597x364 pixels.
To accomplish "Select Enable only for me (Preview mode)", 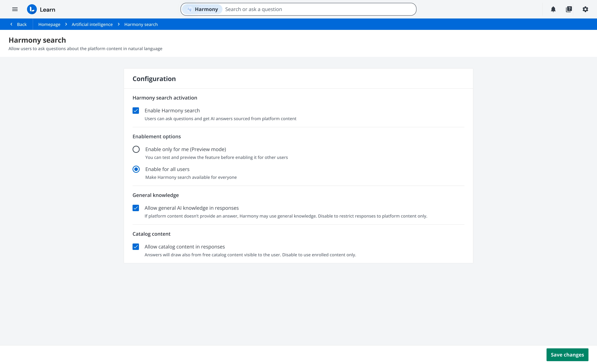I will coord(136,149).
